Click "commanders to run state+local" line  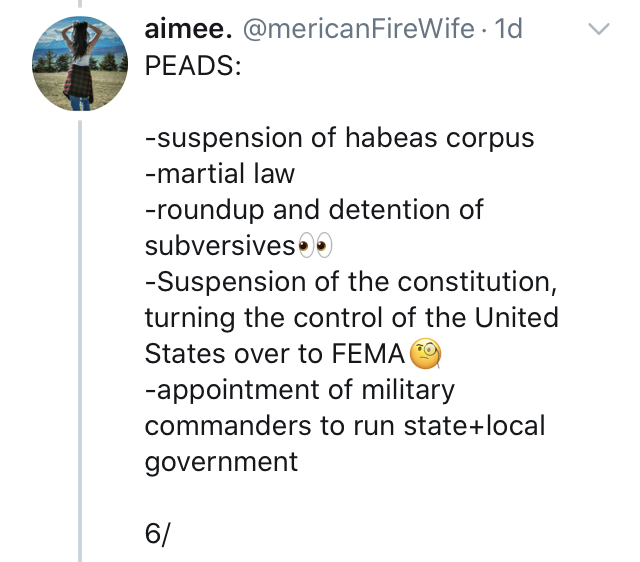pos(345,426)
